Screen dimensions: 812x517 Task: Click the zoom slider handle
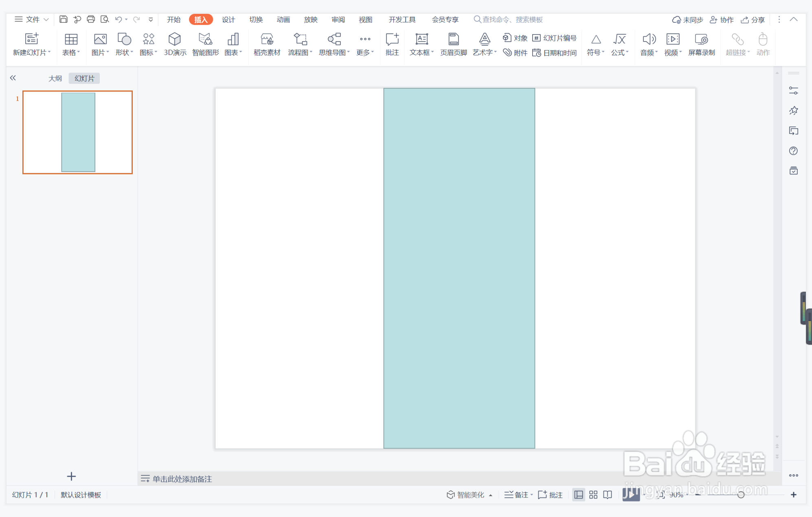coord(741,495)
